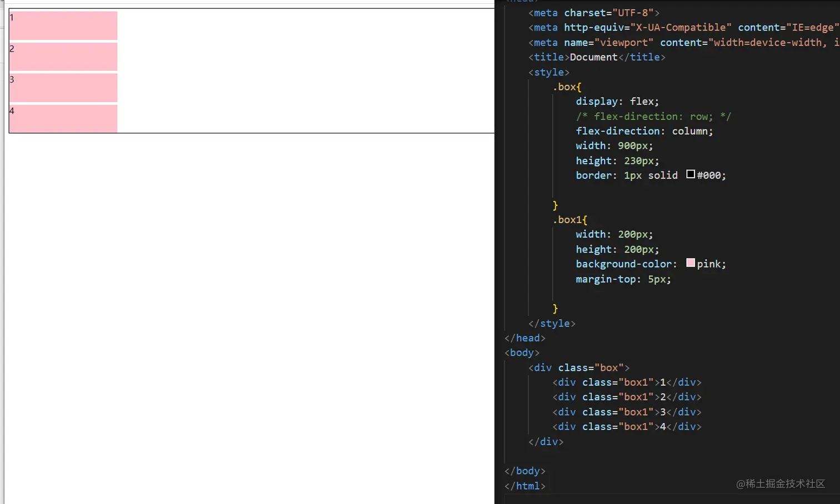Open the pink color swatch in code
This screenshot has width=840, height=504.
(691, 263)
